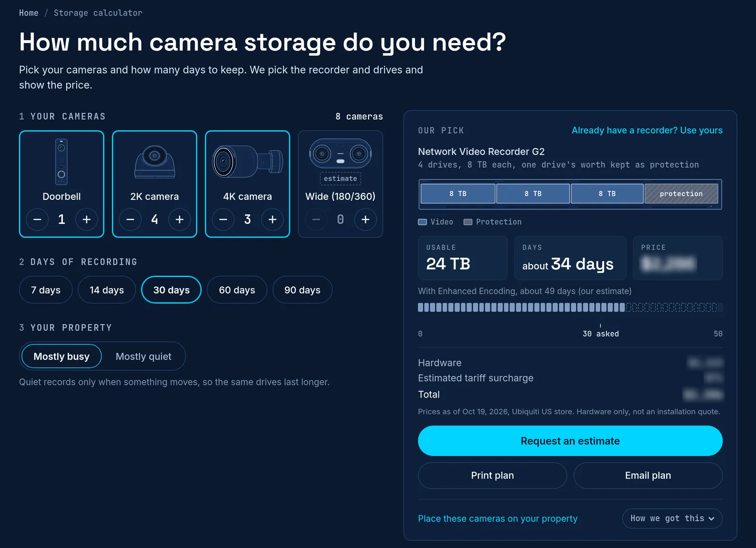Click the protection drive segment

[x=681, y=194]
